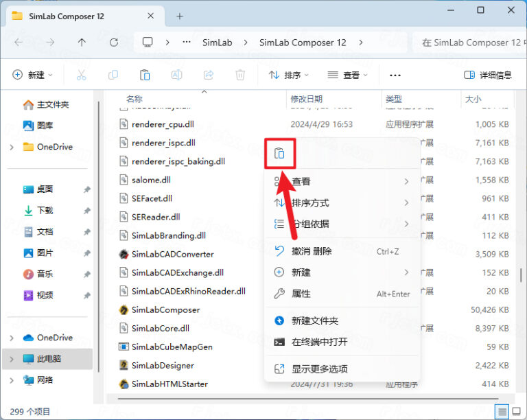The width and height of the screenshot is (527, 420).
Task: Open the View dropdown in toolbar
Action: (348, 75)
